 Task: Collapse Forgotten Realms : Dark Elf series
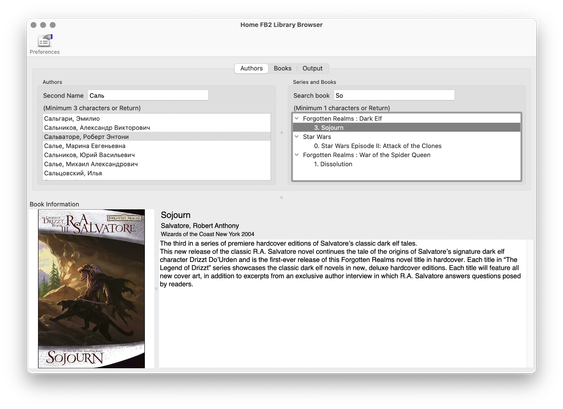(x=297, y=118)
